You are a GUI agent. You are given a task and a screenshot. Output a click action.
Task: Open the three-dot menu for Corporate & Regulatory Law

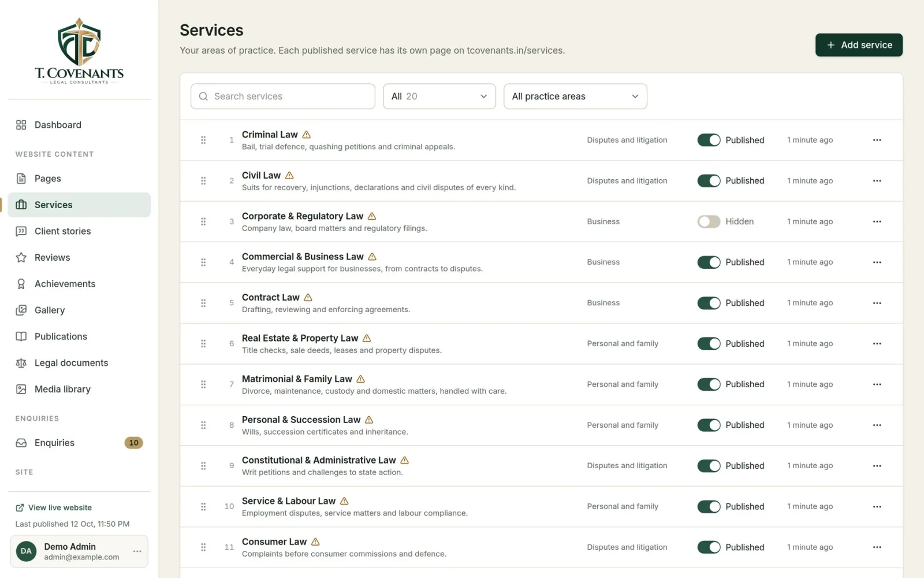click(877, 221)
